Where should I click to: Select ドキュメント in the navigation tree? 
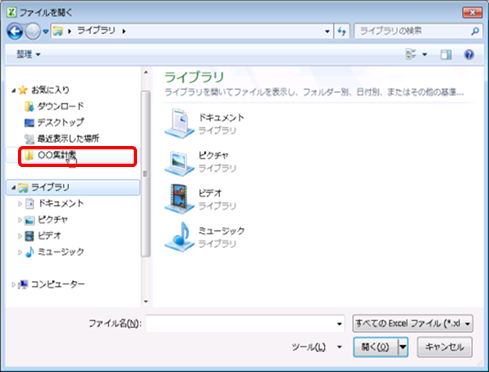(60, 203)
